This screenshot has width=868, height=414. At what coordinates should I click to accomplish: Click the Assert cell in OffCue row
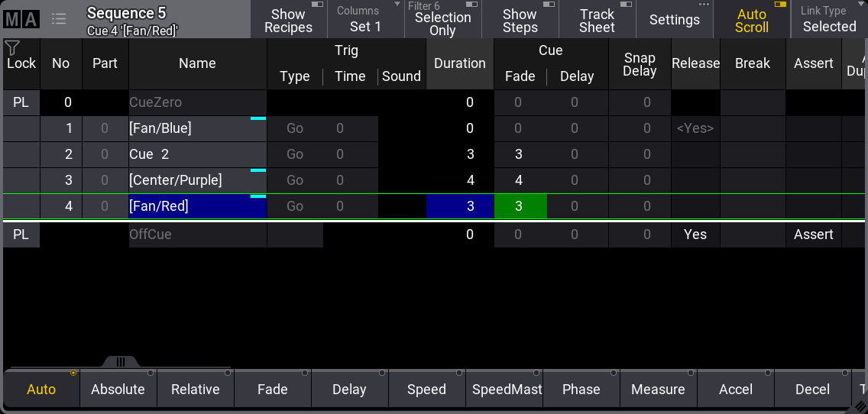point(813,234)
